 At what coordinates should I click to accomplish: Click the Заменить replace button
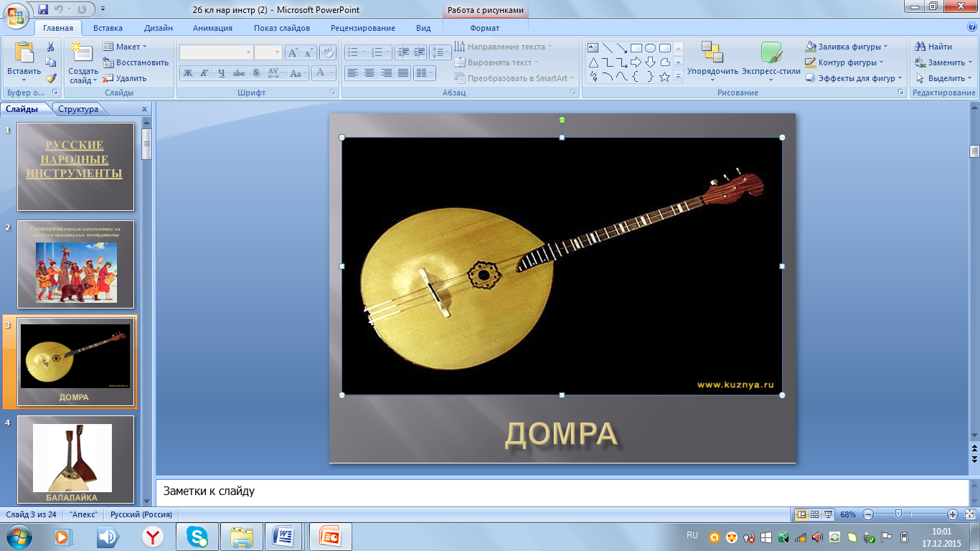click(943, 62)
